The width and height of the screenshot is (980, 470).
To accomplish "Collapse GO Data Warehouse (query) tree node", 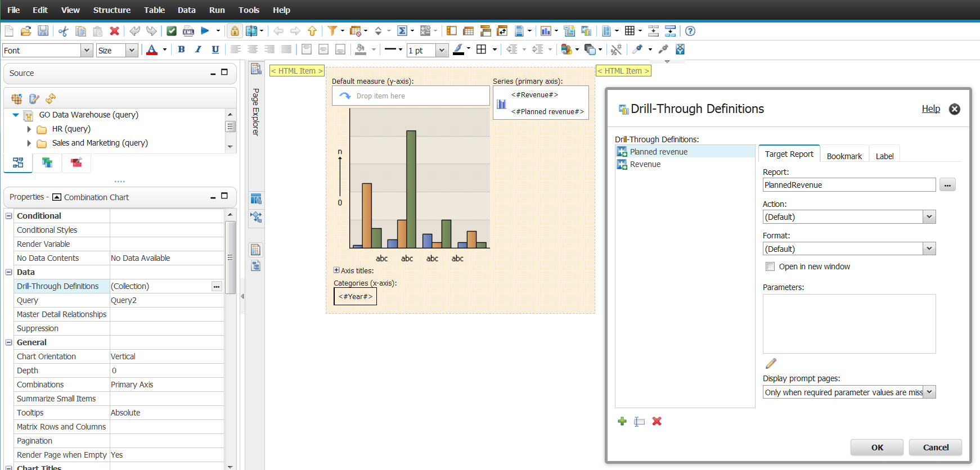I will 16,115.
